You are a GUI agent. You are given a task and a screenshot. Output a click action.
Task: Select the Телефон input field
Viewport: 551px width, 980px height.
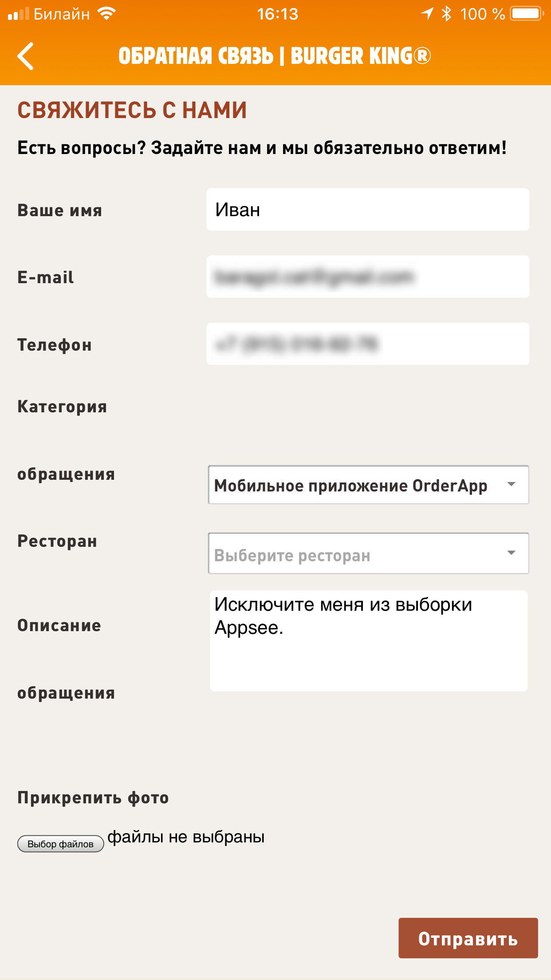point(369,344)
